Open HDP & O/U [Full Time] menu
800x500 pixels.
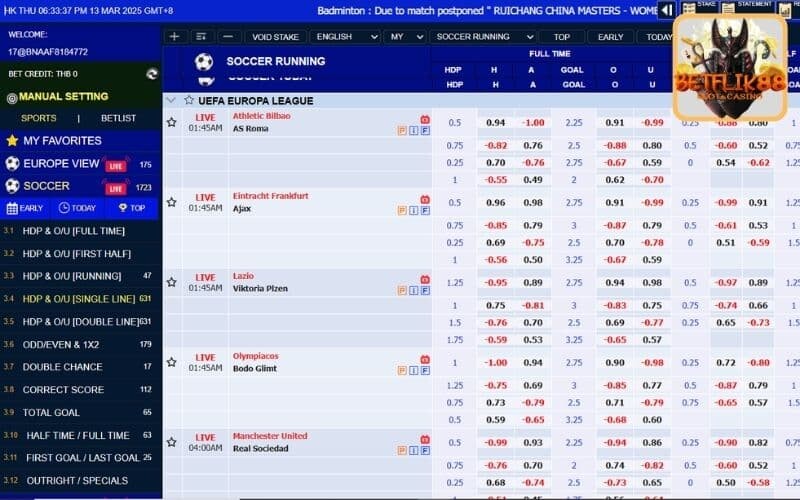pos(81,231)
